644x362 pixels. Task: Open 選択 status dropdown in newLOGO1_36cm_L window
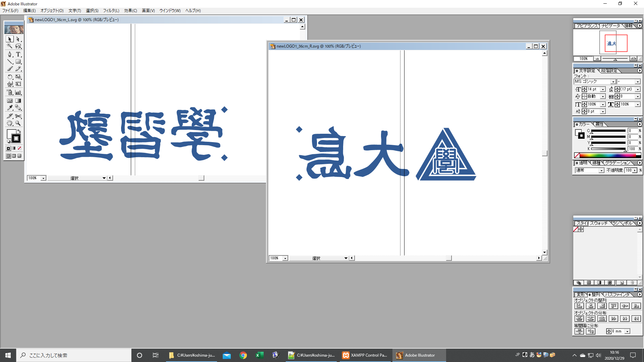(x=104, y=178)
